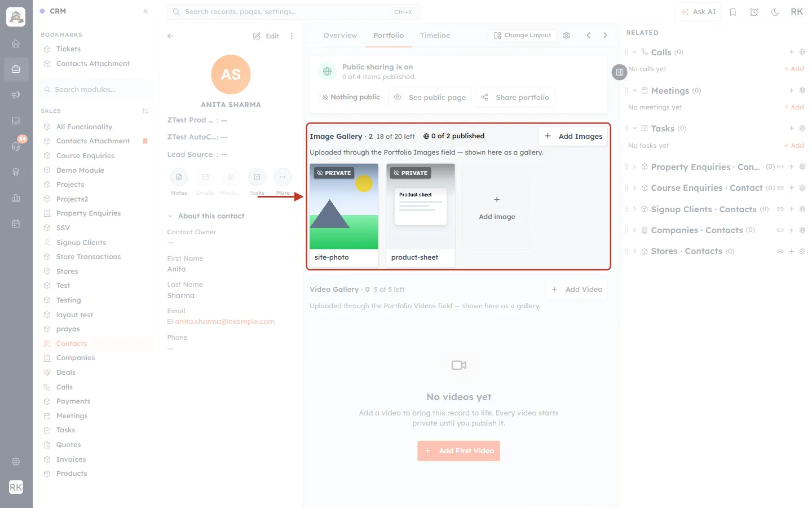The width and height of the screenshot is (812, 508).
Task: Go to previous record chevron
Action: click(588, 36)
